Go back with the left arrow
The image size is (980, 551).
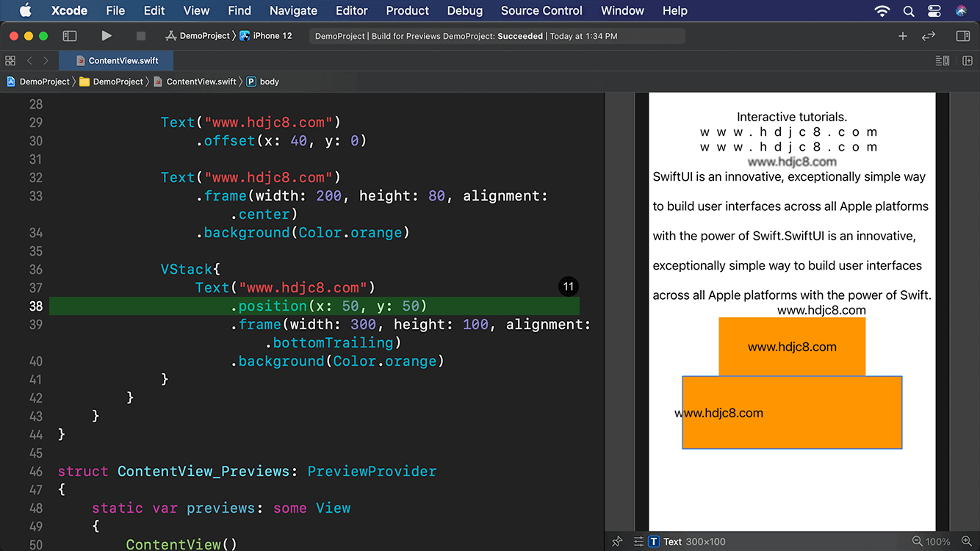tap(29, 60)
